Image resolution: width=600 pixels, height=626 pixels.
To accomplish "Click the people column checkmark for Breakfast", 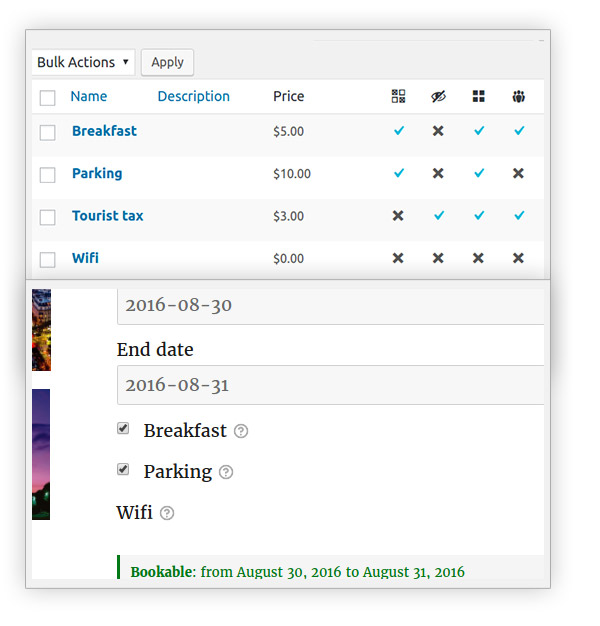I will pos(519,131).
